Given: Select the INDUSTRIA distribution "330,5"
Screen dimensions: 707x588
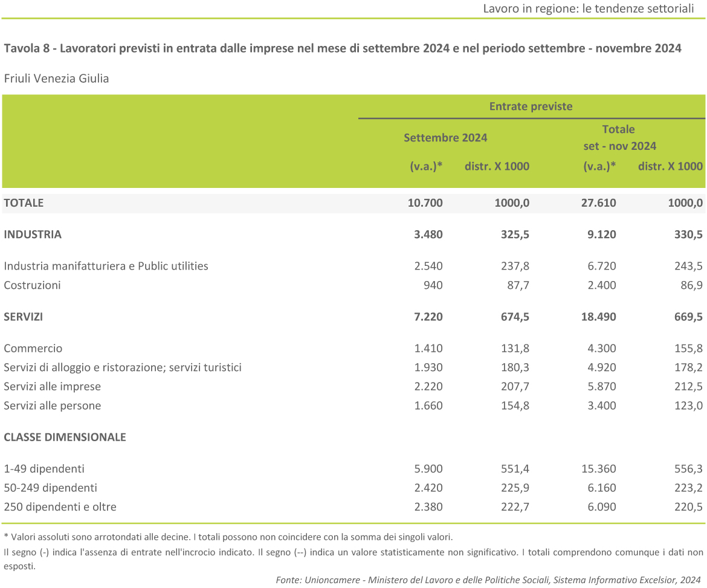Looking at the screenshot, I should [688, 234].
